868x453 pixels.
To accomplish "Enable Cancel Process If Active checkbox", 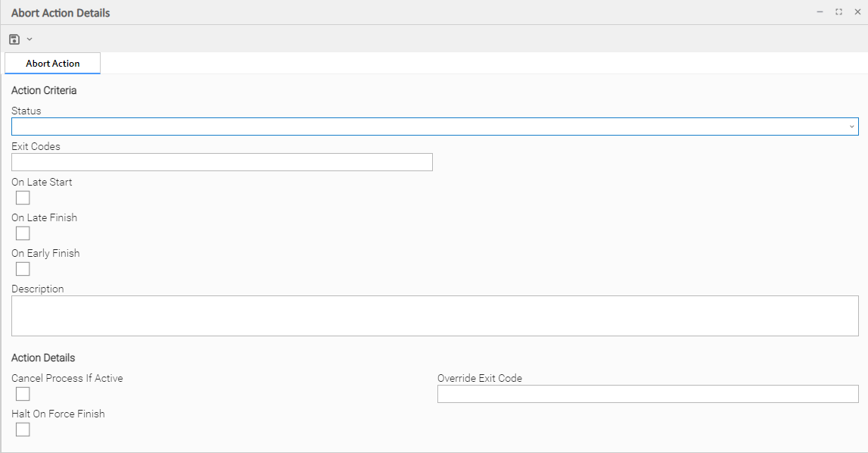I will pyautogui.click(x=23, y=394).
